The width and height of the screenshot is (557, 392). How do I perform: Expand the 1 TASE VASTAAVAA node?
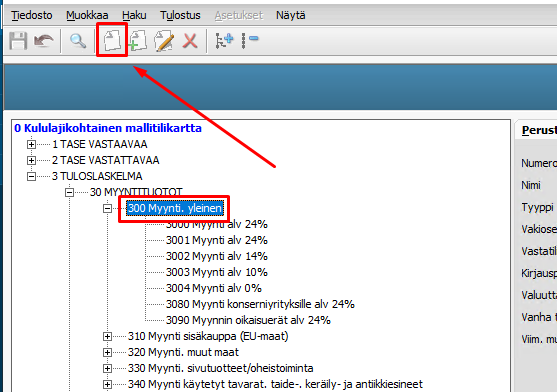tap(32, 145)
